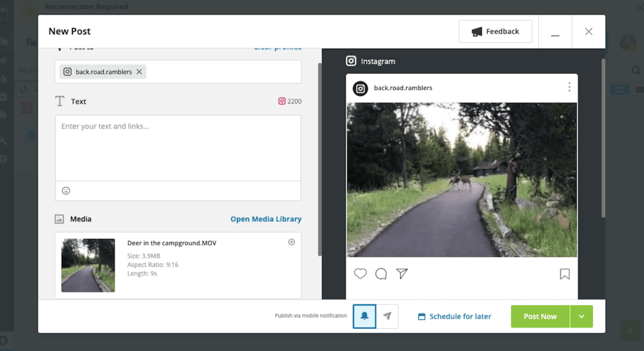Expand the Post Now dropdown arrow
Viewport: 644px width, 351px height.
tap(582, 317)
